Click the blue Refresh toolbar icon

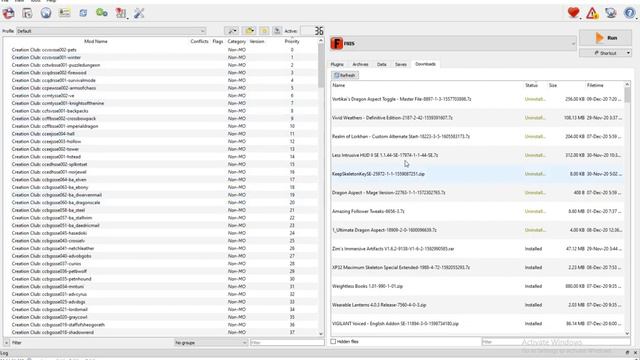pyautogui.click(x=83, y=13)
